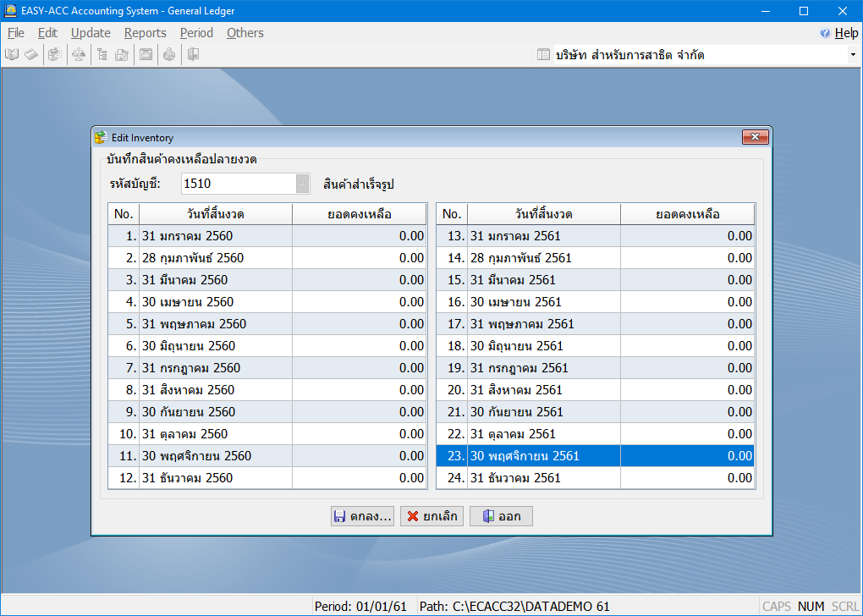Open the Reports menu
This screenshot has height=616, width=863.
pos(145,33)
